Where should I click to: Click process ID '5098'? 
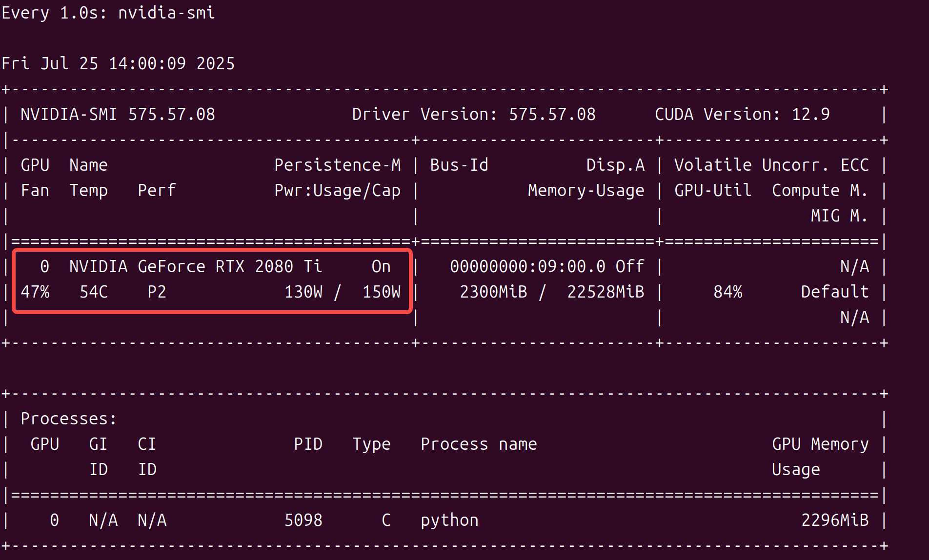click(303, 520)
